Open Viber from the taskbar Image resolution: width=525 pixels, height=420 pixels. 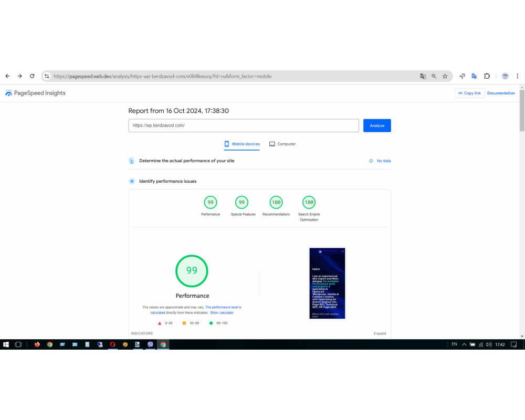150,344
